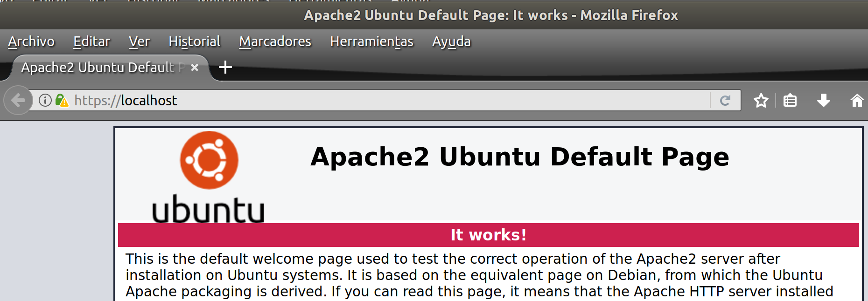Open the Editar menu

click(x=92, y=41)
